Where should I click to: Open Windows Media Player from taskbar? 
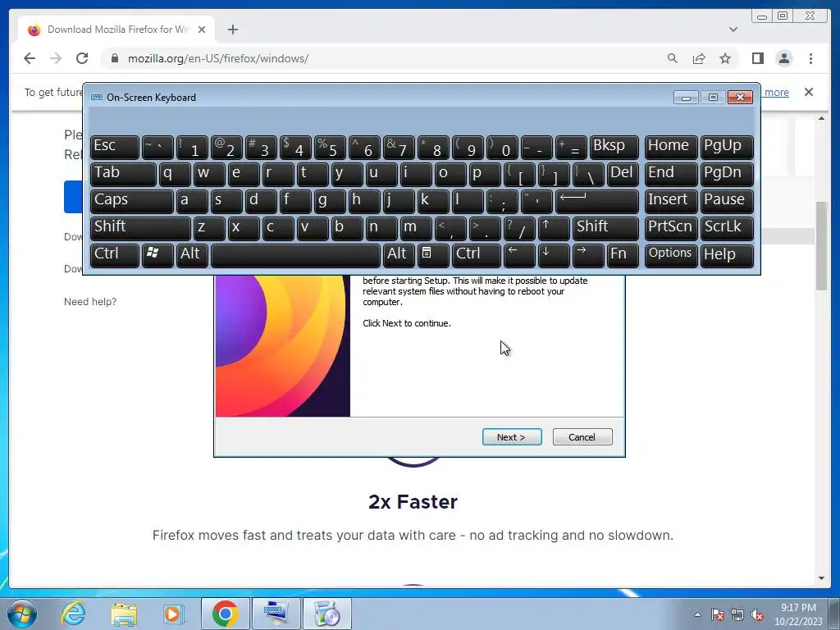point(174,614)
